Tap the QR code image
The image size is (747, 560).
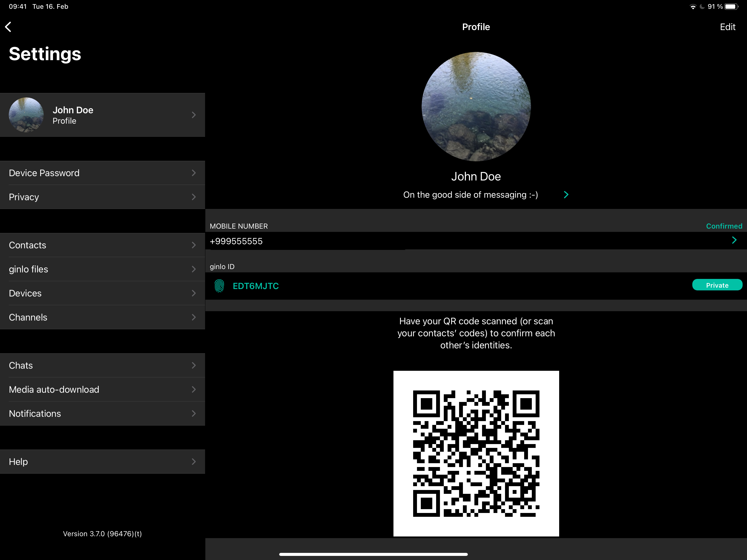tap(476, 453)
